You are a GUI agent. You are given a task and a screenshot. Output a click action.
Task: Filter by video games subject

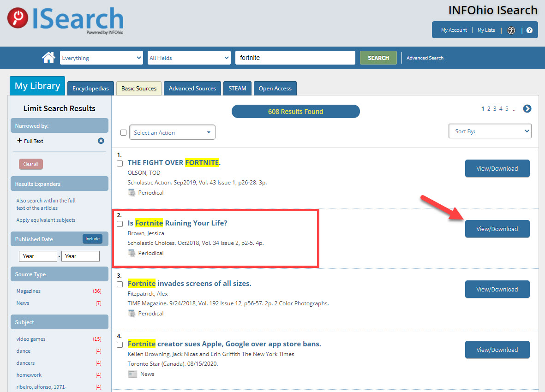(x=31, y=339)
